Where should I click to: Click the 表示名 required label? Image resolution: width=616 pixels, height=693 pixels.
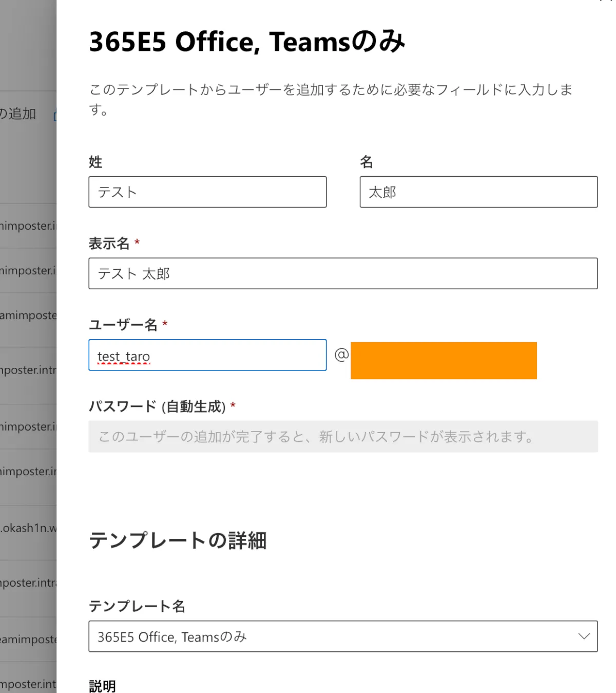(x=109, y=243)
